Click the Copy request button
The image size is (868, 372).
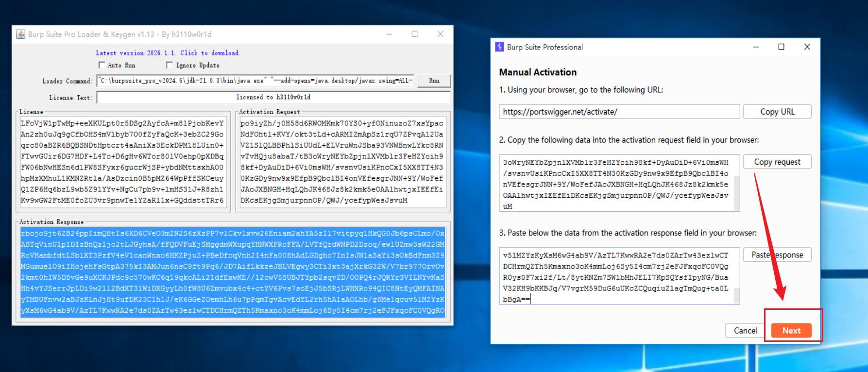click(777, 162)
